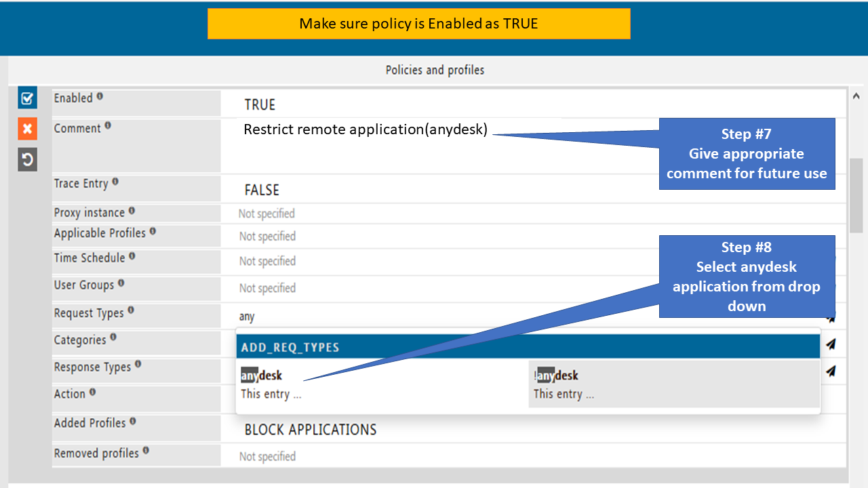Click the Time Schedule label
This screenshot has width=868, height=488.
coord(90,258)
